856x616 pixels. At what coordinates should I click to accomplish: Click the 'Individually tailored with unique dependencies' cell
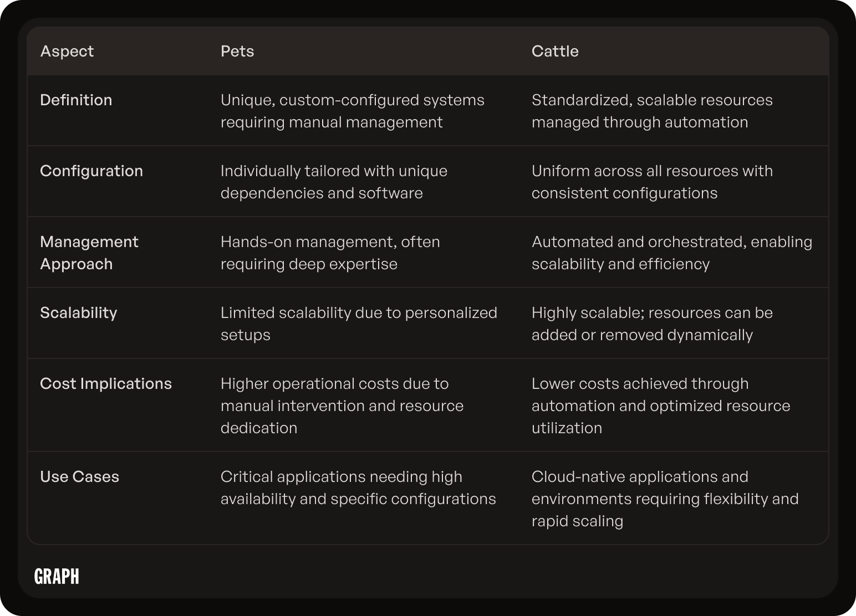[x=334, y=182]
